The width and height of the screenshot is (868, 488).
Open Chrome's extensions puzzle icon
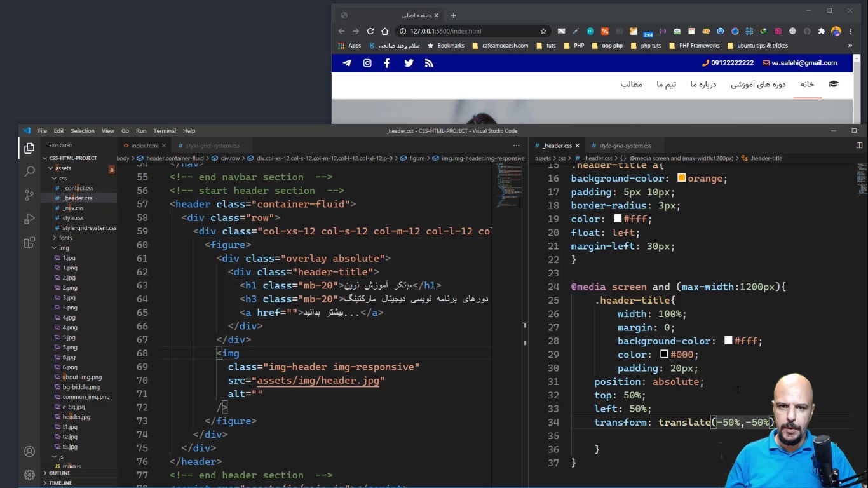pyautogui.click(x=822, y=31)
